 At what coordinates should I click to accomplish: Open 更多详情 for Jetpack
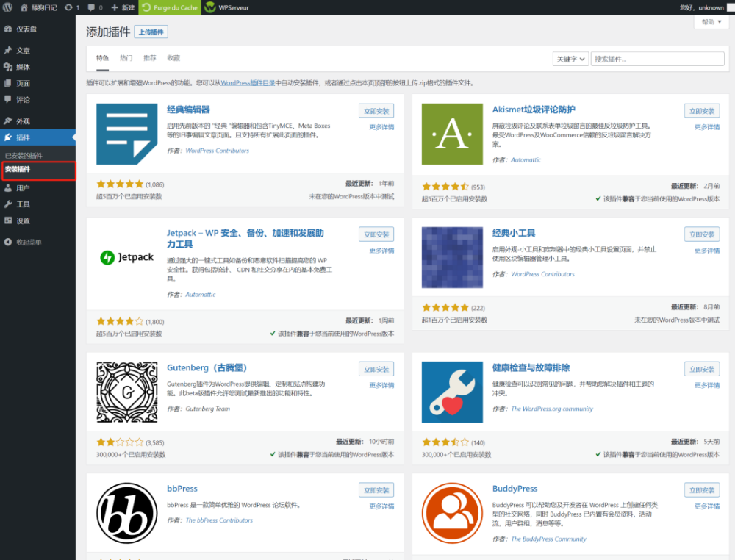(x=381, y=251)
